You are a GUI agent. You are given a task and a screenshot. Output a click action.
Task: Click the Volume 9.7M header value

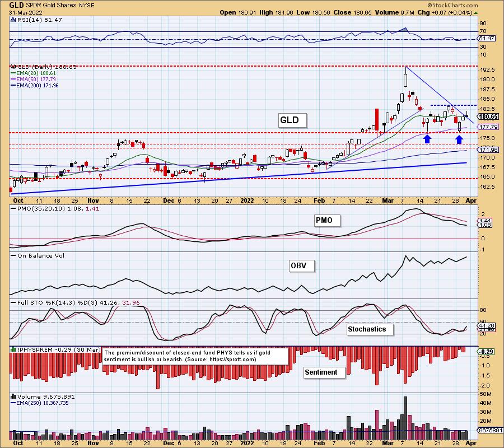pyautogui.click(x=394, y=12)
